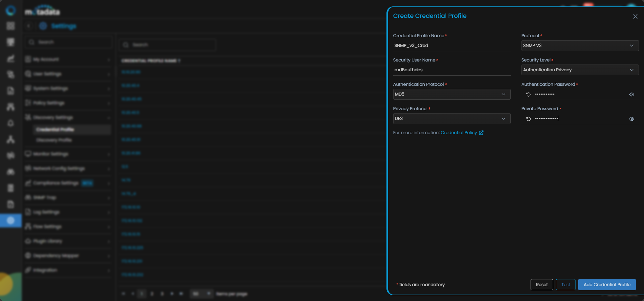
Task: Click the credential list search box
Action: pyautogui.click(x=168, y=45)
